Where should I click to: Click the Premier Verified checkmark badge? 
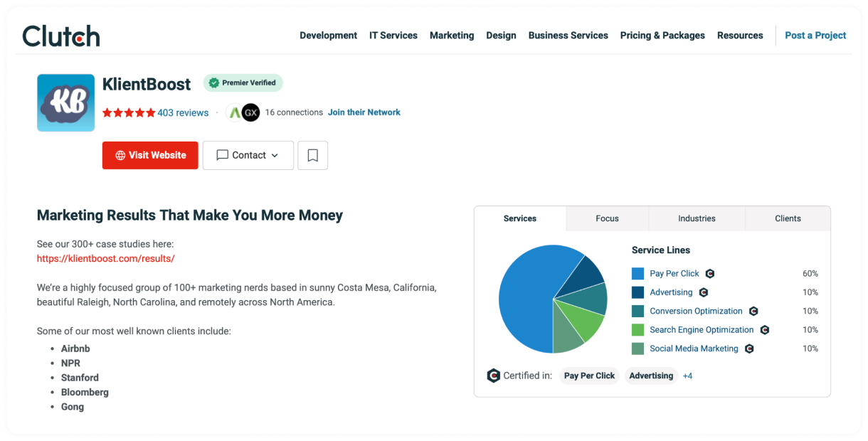click(x=243, y=83)
